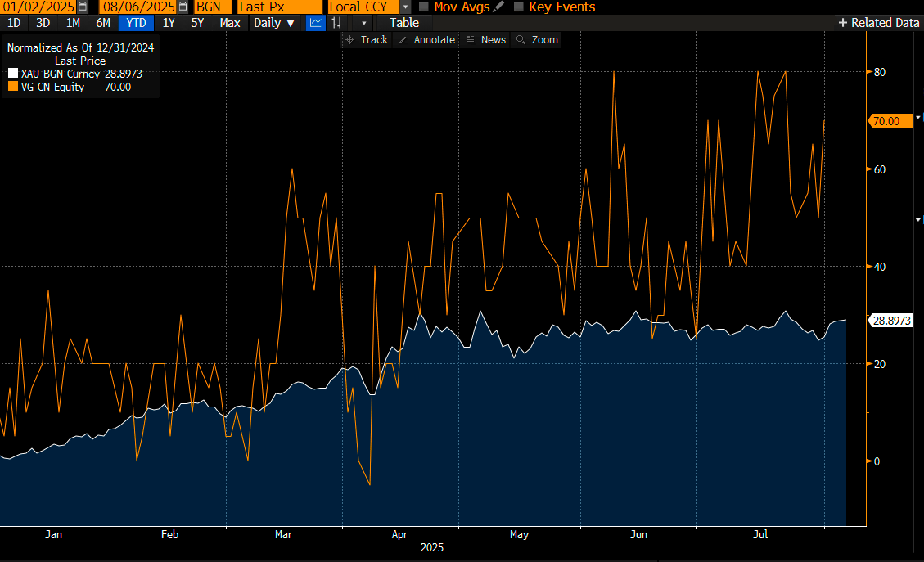Switch to the 6M time range
924x562 pixels.
click(x=103, y=23)
